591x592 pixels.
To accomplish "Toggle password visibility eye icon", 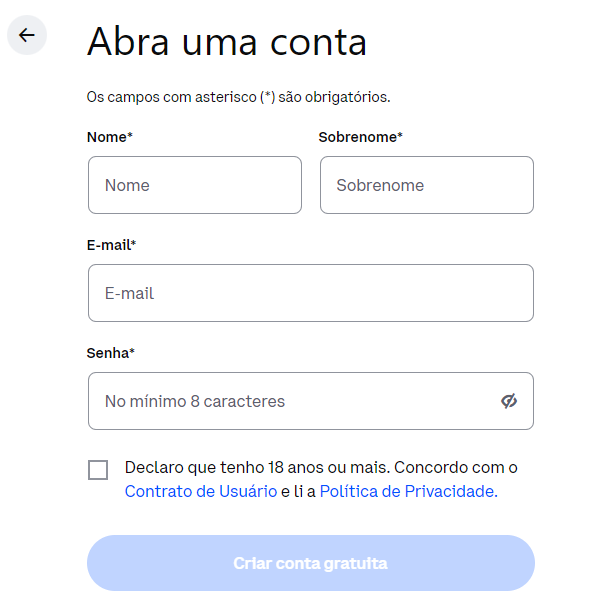I will point(509,401).
